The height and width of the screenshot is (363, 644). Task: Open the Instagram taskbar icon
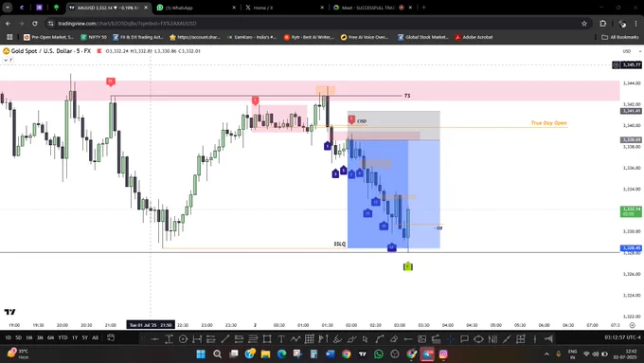(x=443, y=354)
